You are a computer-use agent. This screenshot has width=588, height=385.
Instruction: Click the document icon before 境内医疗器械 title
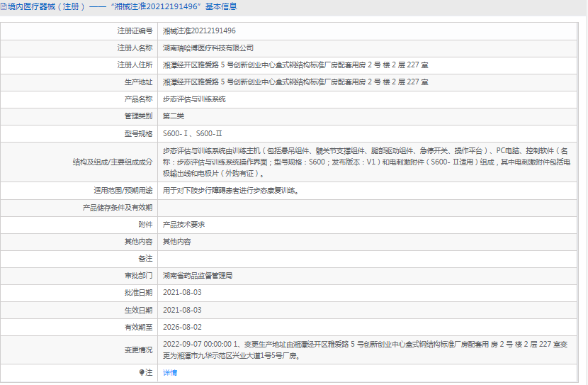pyautogui.click(x=4, y=6)
